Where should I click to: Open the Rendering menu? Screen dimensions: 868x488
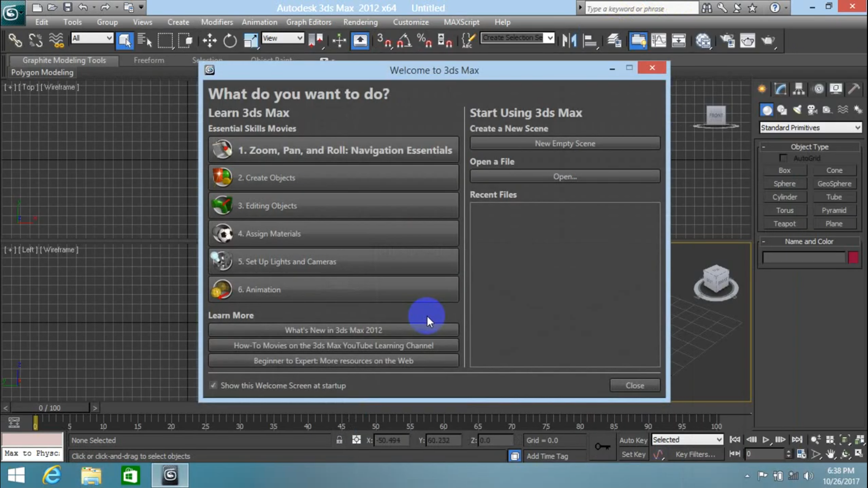(360, 22)
